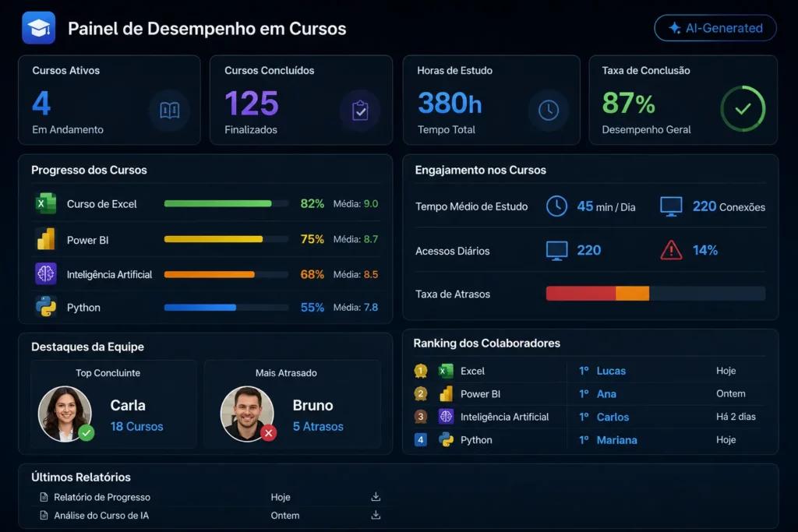Select the Excel icon in Progresso dos Cursos

point(46,203)
